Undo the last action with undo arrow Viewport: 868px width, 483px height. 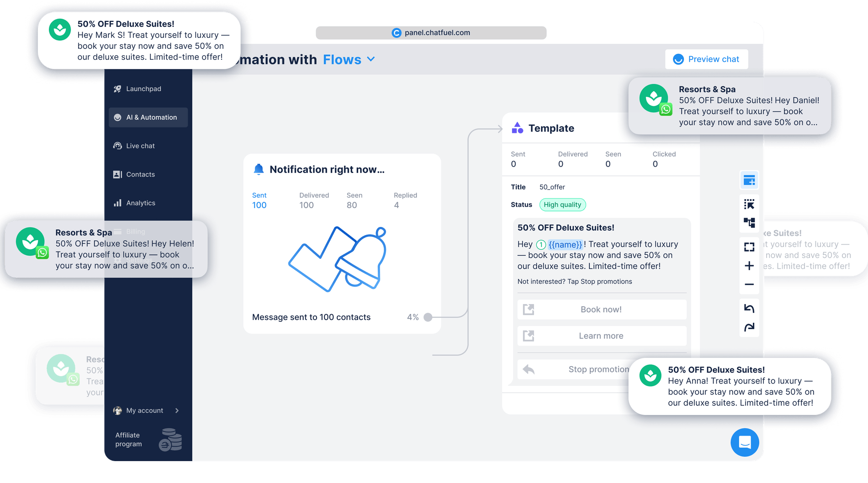point(749,309)
